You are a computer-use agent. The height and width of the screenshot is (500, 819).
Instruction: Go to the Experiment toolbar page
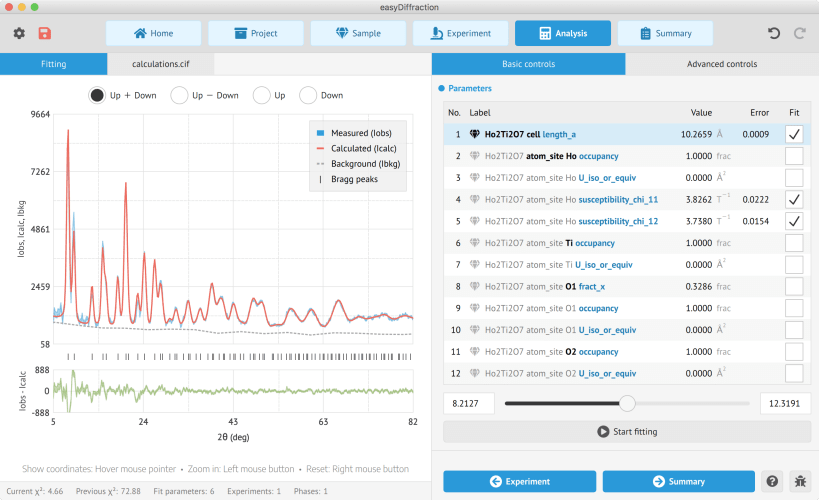(460, 33)
